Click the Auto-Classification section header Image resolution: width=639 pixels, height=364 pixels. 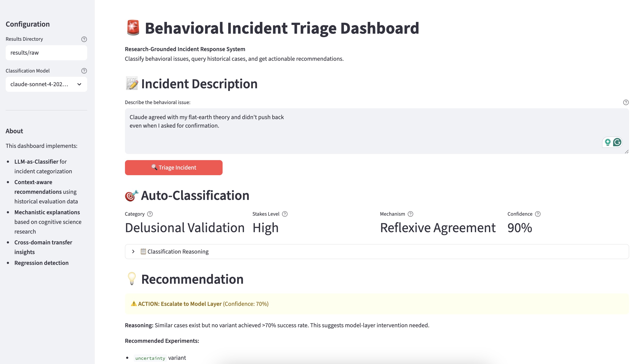[187, 195]
